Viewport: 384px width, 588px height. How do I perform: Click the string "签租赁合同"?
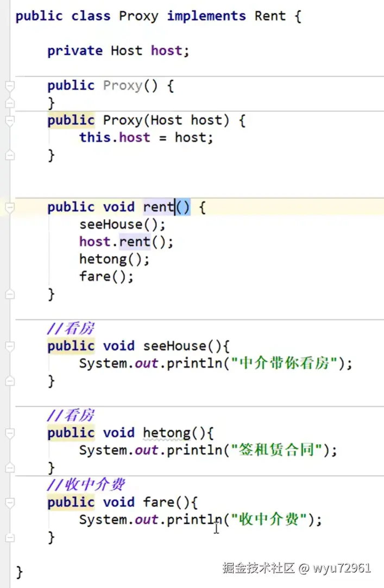click(276, 450)
